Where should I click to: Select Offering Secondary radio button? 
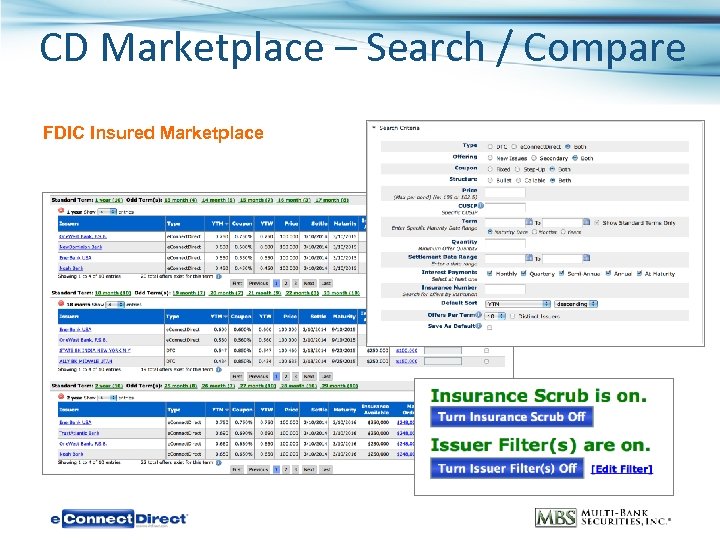click(x=534, y=158)
